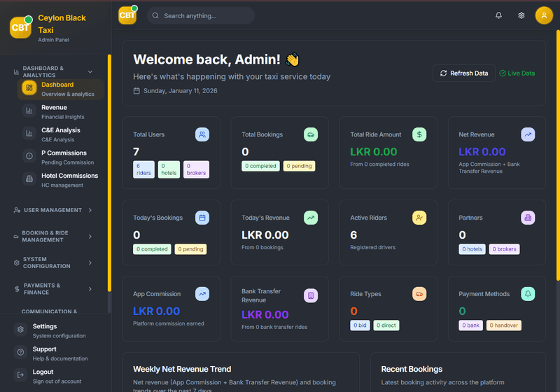Click 'Sunday, January 11, 2026' date

[181, 91]
